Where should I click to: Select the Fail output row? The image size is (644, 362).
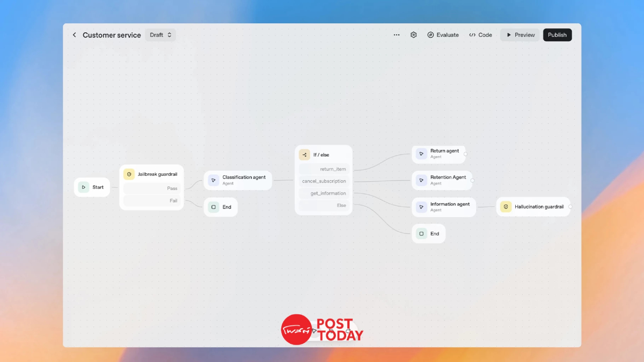(152, 201)
